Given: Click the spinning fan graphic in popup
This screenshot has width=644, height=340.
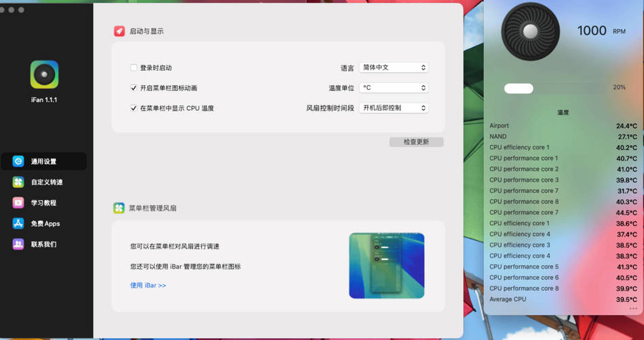Looking at the screenshot, I should pos(530,31).
